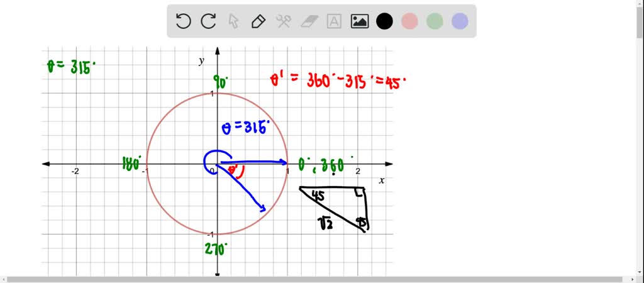Insert an image with picture icon
The height and width of the screenshot is (283, 644).
coord(359,21)
